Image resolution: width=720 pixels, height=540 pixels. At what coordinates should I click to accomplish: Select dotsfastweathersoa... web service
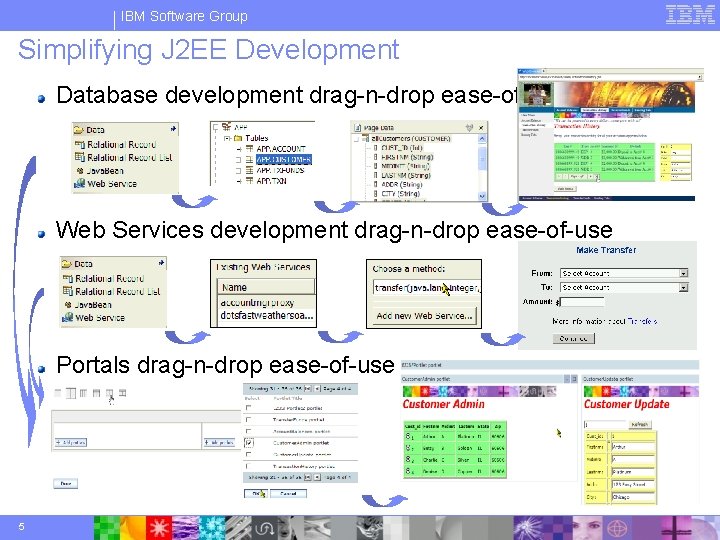click(x=267, y=316)
